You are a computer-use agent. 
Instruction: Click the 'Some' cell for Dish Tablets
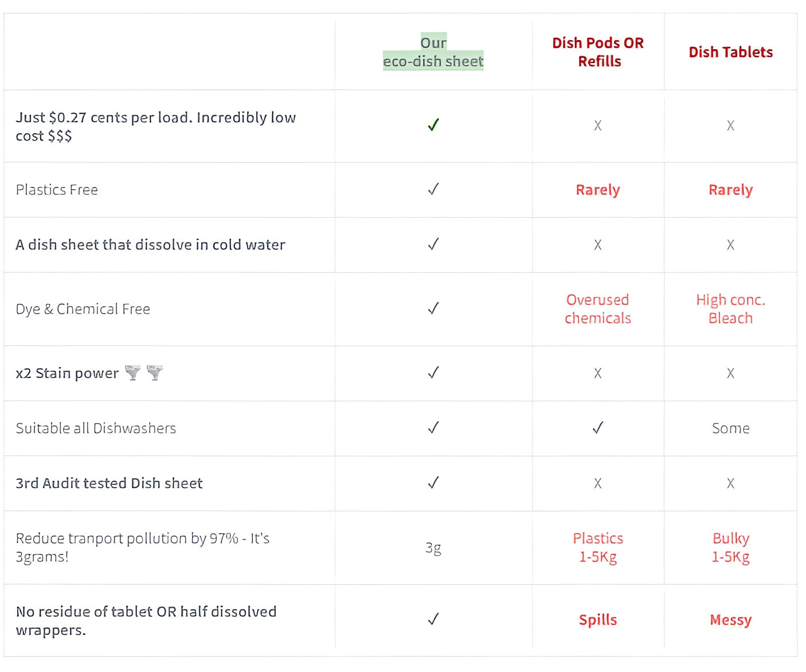pyautogui.click(x=730, y=428)
